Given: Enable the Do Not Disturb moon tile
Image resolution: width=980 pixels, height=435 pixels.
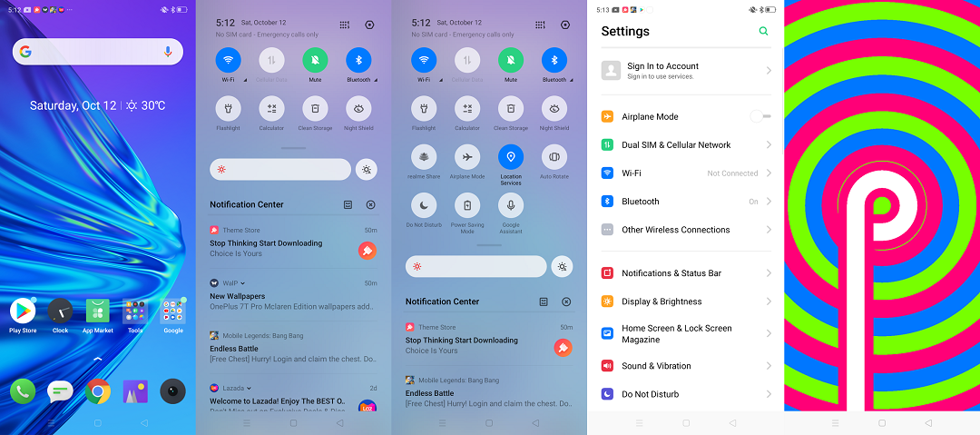Looking at the screenshot, I should click(x=424, y=205).
